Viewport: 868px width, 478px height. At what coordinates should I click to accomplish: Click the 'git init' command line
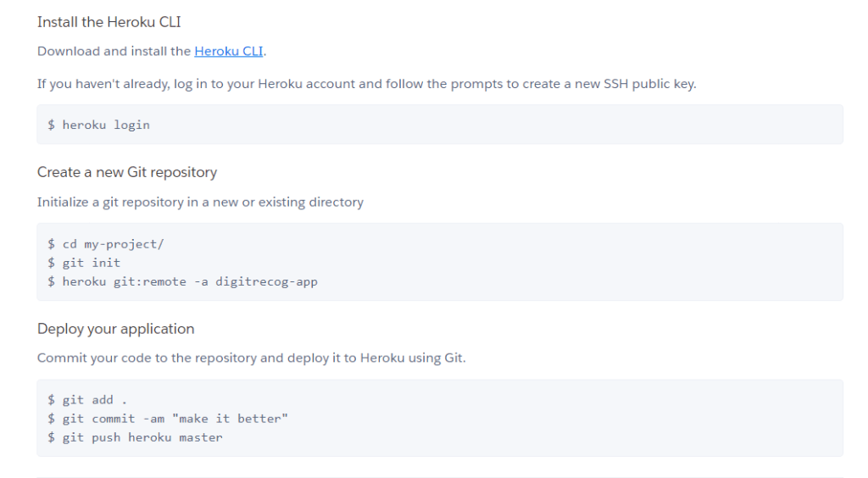91,263
